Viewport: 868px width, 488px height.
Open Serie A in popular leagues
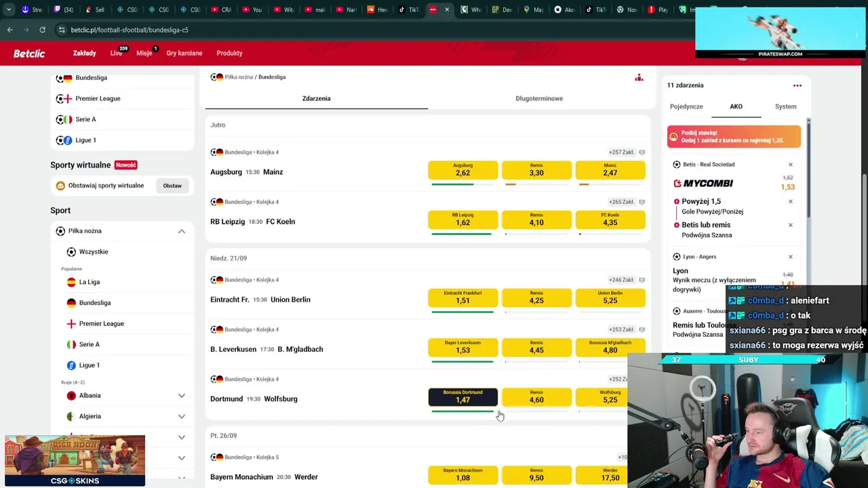(x=89, y=344)
